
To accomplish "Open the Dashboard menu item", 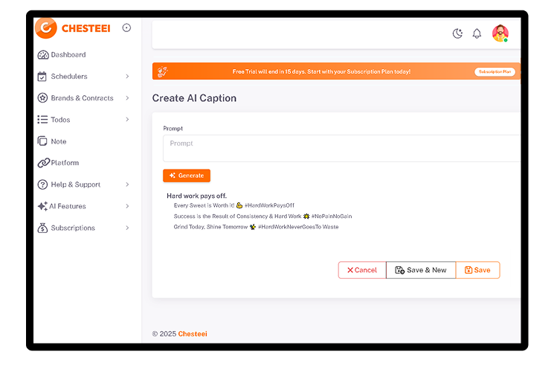I will [x=68, y=55].
